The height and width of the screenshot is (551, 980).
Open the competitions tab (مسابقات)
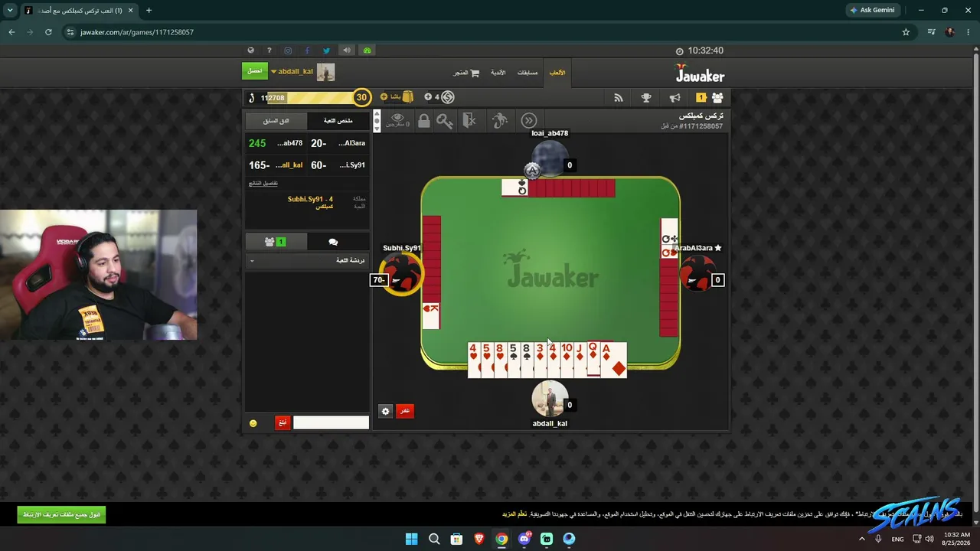528,73
